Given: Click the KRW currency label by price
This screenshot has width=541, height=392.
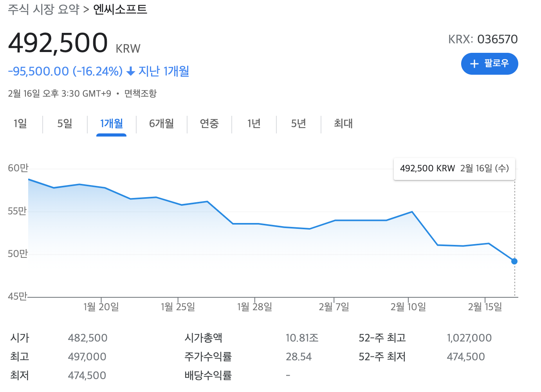Looking at the screenshot, I should point(128,49).
